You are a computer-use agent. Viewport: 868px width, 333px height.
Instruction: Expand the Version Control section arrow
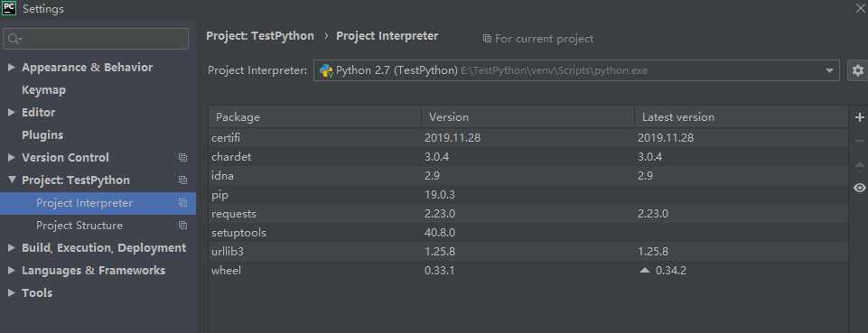click(x=11, y=158)
